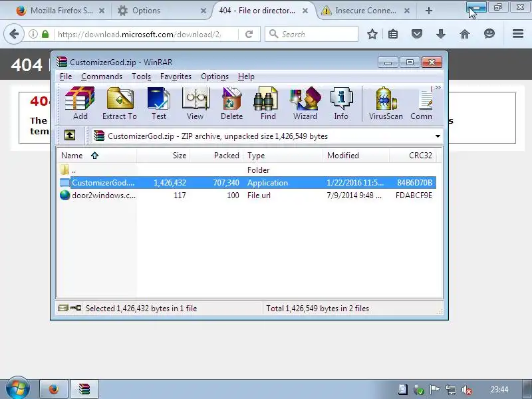532x399 pixels.
Task: Open the Firefox Downloads arrow
Action: pos(441,34)
